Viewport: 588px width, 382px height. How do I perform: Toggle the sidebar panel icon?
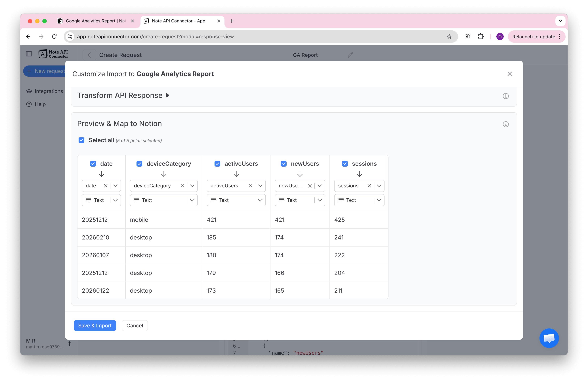(29, 54)
